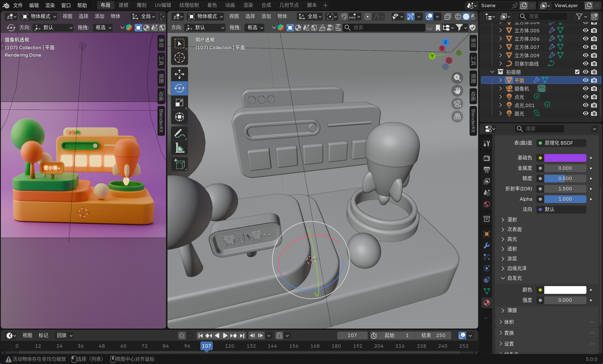Select the Measure ruler tool
This screenshot has width=603, height=364.
(x=180, y=148)
